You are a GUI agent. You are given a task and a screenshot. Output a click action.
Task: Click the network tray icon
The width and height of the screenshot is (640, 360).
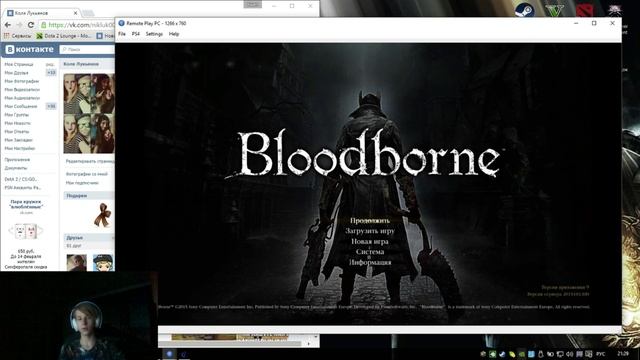560,354
